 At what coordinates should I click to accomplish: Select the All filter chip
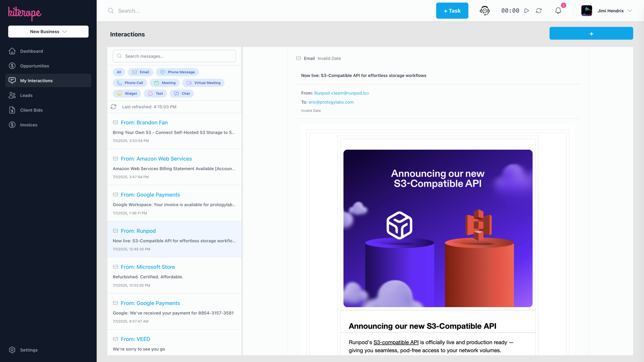coord(119,72)
